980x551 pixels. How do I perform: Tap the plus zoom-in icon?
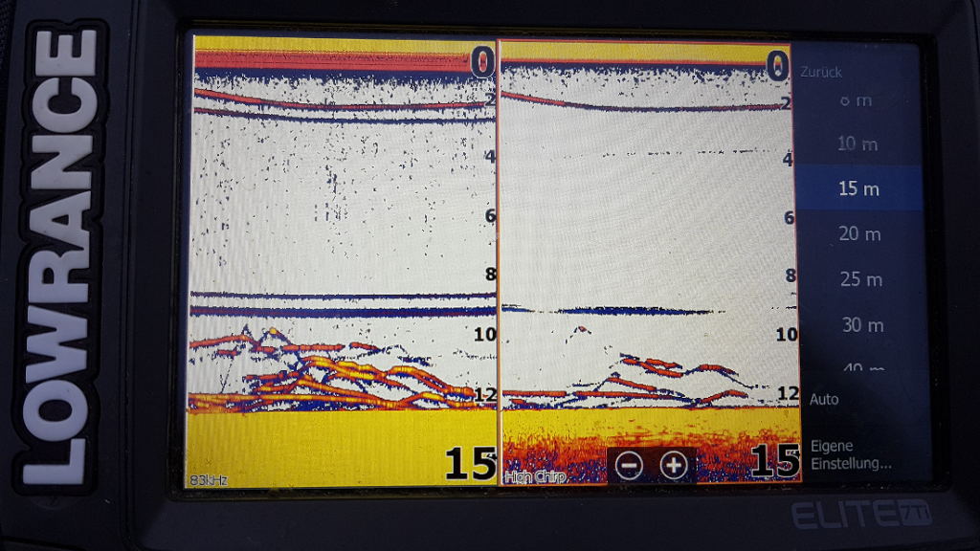(x=674, y=466)
